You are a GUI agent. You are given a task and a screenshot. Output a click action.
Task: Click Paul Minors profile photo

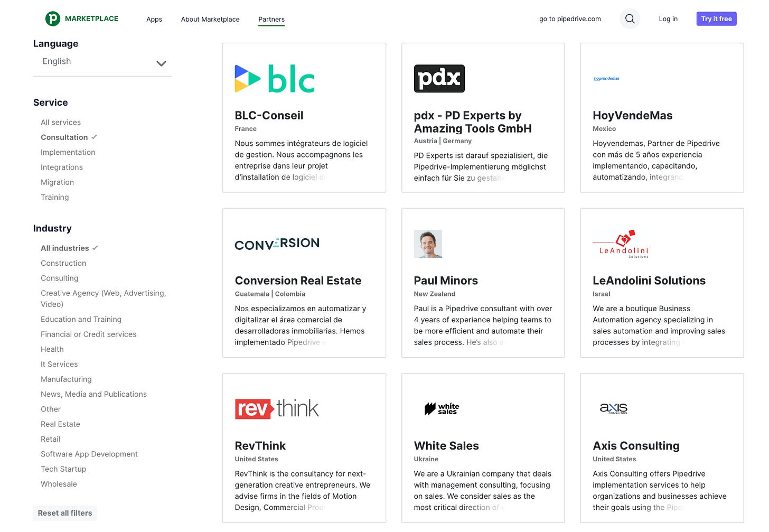[428, 244]
